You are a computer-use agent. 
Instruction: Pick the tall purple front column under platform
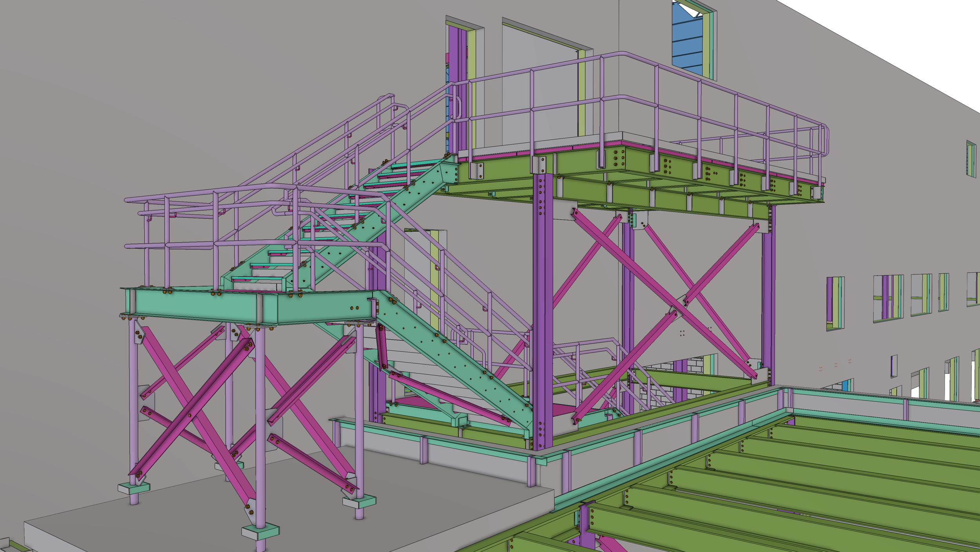point(543,312)
